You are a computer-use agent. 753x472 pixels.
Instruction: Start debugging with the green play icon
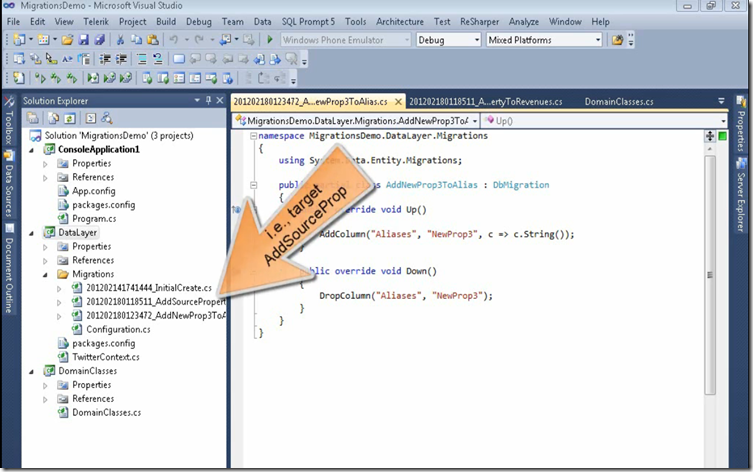[x=270, y=40]
